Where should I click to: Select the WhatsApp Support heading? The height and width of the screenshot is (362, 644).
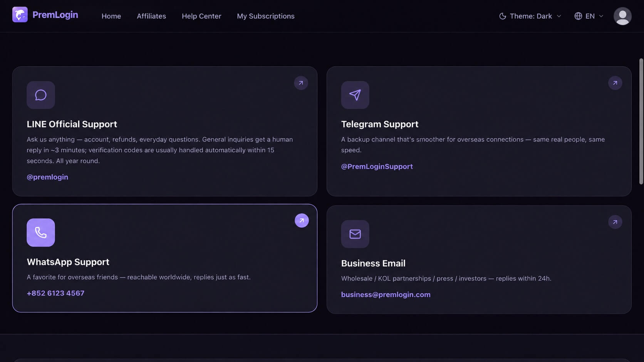(x=68, y=262)
